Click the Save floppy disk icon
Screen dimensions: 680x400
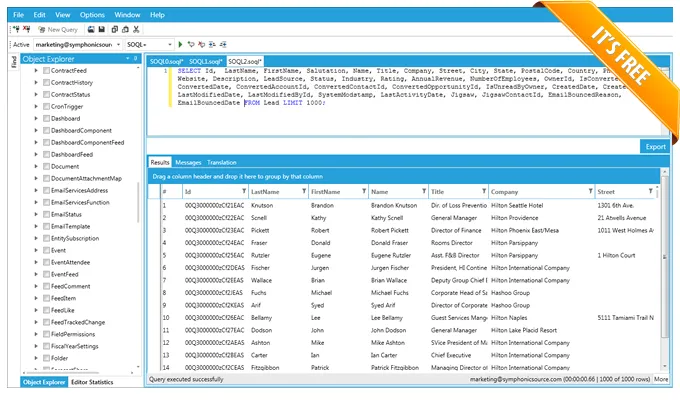point(102,30)
